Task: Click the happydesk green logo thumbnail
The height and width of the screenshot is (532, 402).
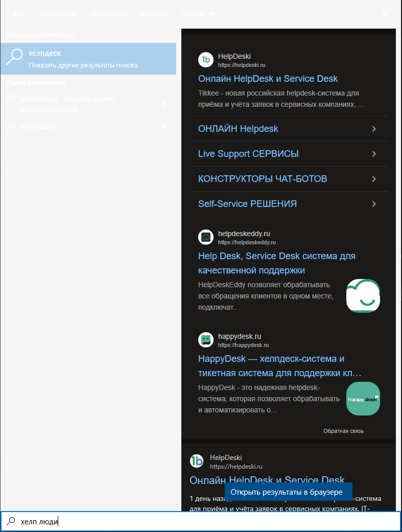Action: 363,399
